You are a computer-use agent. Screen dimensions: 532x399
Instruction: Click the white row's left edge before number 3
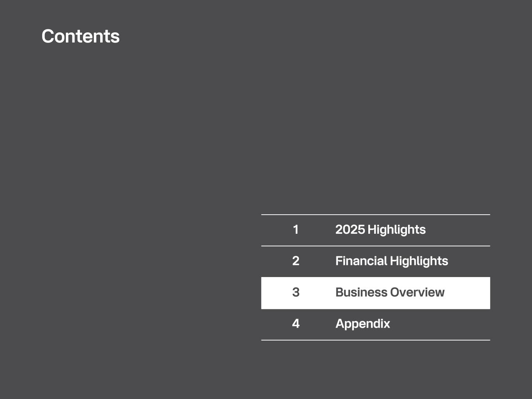pyautogui.click(x=267, y=293)
